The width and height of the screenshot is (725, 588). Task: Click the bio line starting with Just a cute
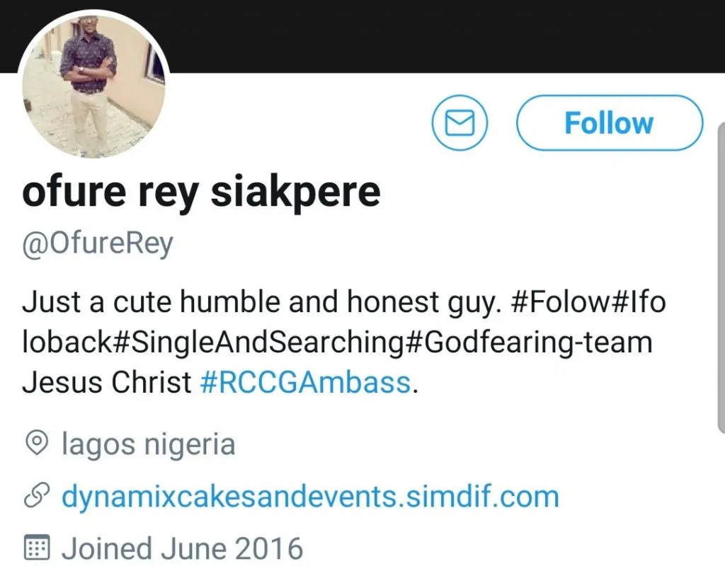pos(262,303)
